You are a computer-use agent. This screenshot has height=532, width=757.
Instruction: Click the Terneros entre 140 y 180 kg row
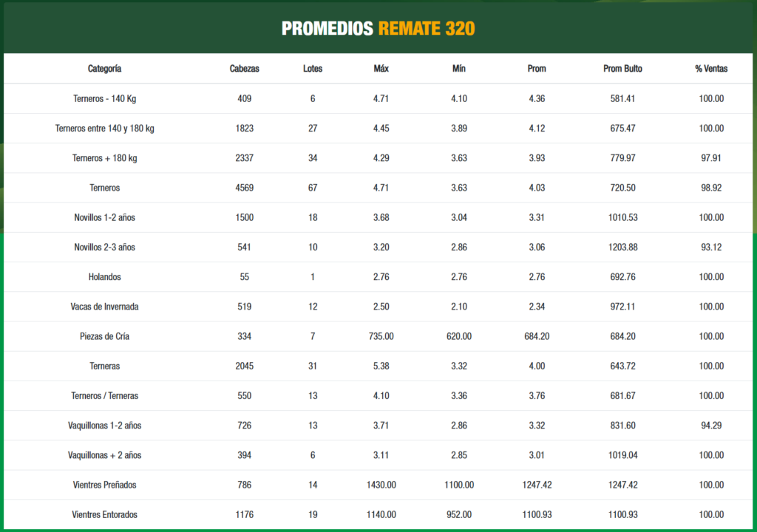coord(104,129)
